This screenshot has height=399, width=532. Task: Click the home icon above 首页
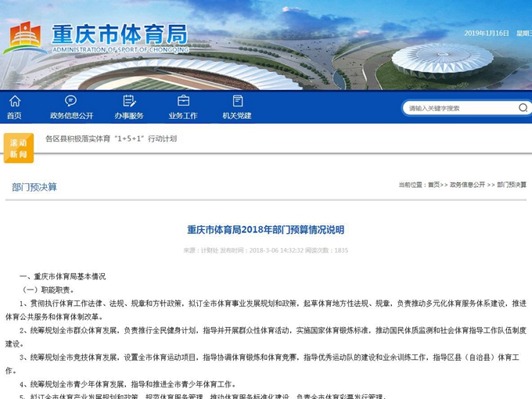pos(15,101)
